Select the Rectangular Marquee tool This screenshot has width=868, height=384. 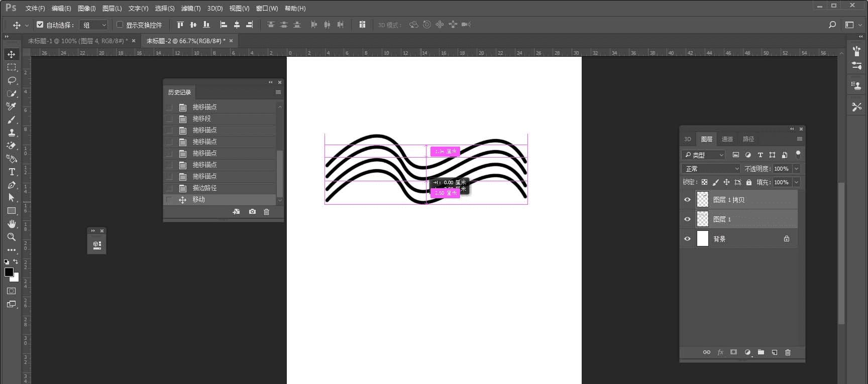pos(12,67)
